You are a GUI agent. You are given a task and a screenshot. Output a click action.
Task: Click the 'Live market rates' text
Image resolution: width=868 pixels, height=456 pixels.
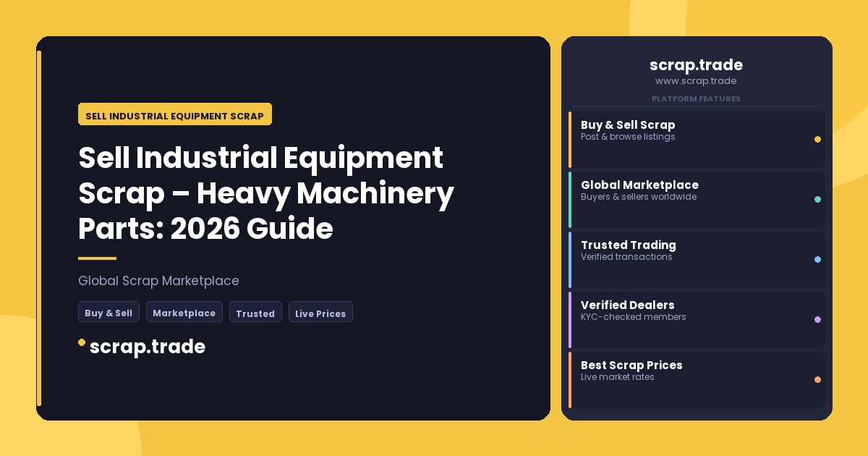click(618, 377)
